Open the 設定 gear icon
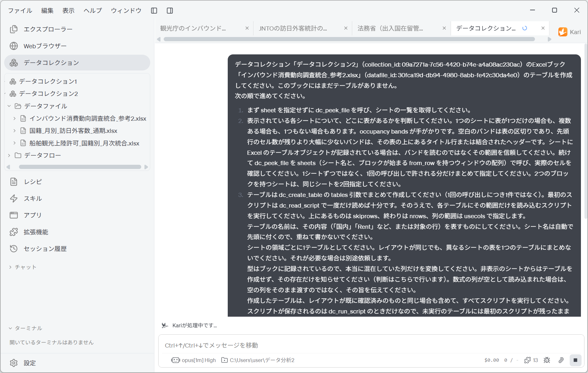The width and height of the screenshot is (588, 373). pyautogui.click(x=14, y=363)
